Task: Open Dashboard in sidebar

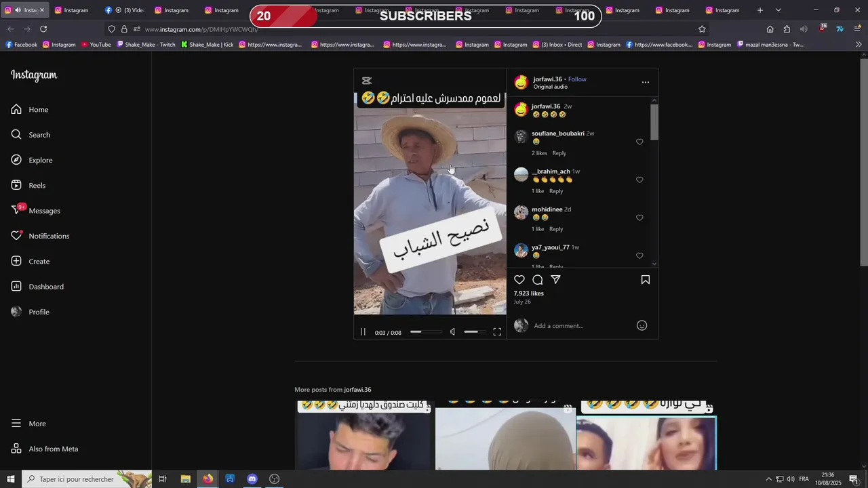Action: (x=37, y=287)
